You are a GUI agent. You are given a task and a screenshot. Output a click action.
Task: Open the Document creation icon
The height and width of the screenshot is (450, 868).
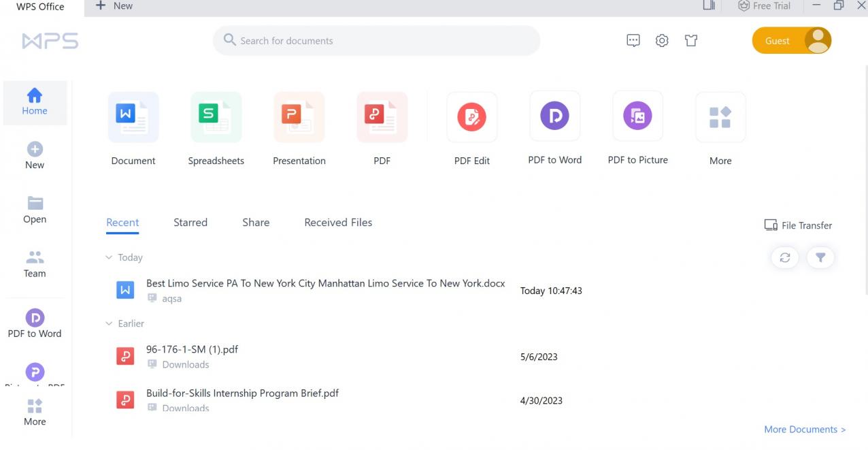click(x=133, y=117)
